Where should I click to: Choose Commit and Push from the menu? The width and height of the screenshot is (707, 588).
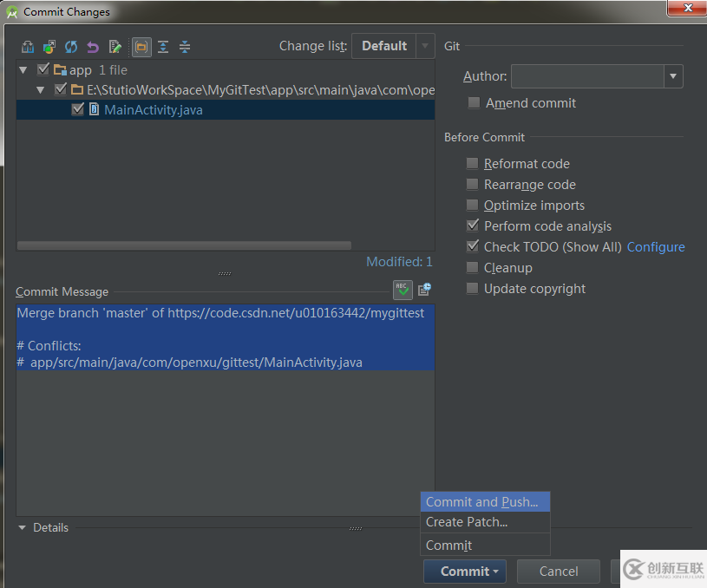coord(482,502)
